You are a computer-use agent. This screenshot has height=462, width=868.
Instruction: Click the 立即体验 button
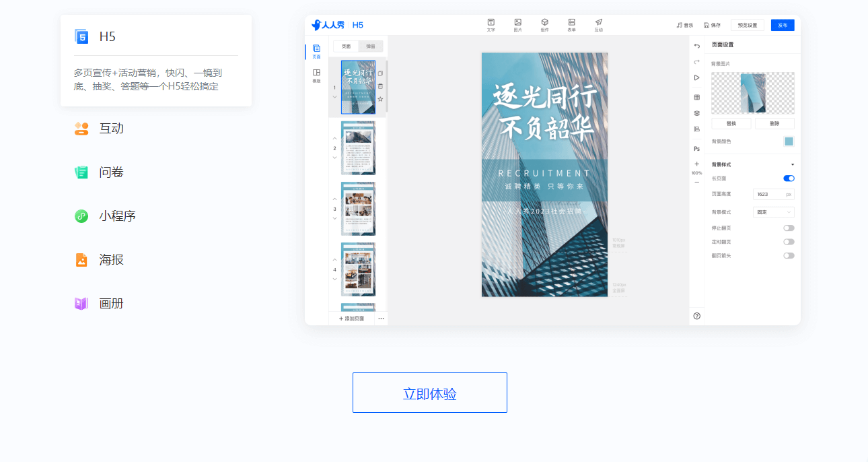[x=429, y=393]
